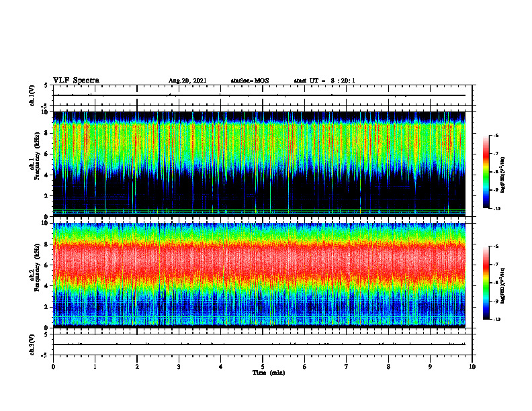Click the ch.1 color bar log(PSD) label
The image size is (532, 411).
pos(503,175)
